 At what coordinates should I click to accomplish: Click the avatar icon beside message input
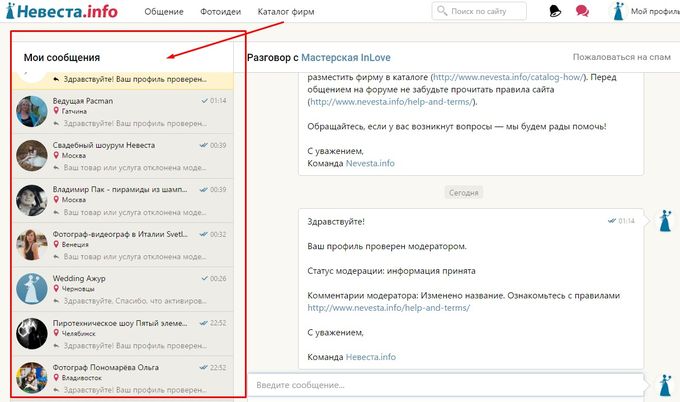click(666, 385)
